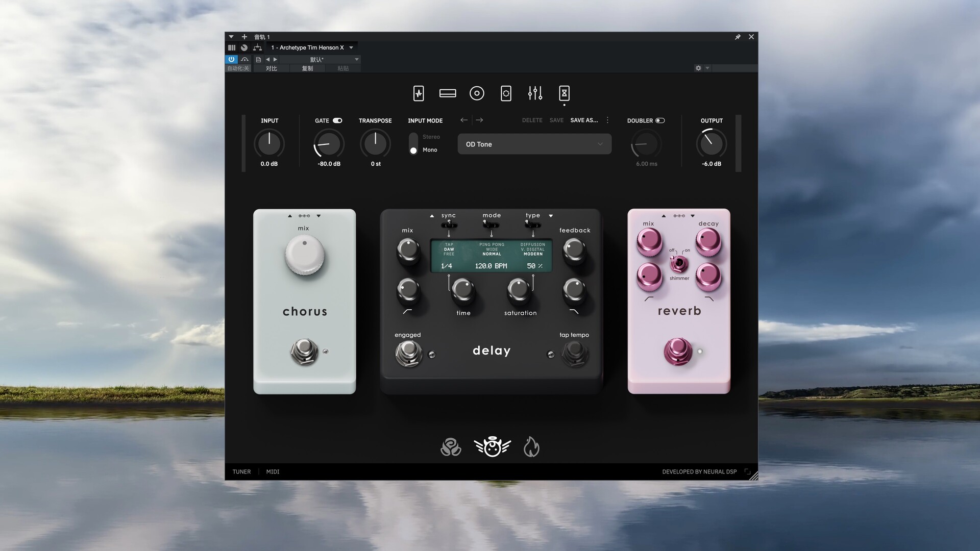980x551 pixels.
Task: Select the amplifier head section icon
Action: [448, 93]
